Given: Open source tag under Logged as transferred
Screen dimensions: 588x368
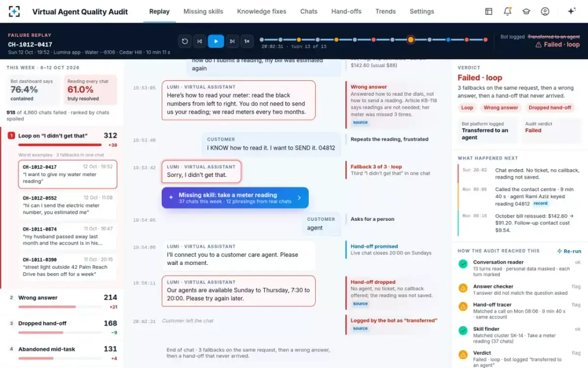Looking at the screenshot, I should (x=360, y=328).
